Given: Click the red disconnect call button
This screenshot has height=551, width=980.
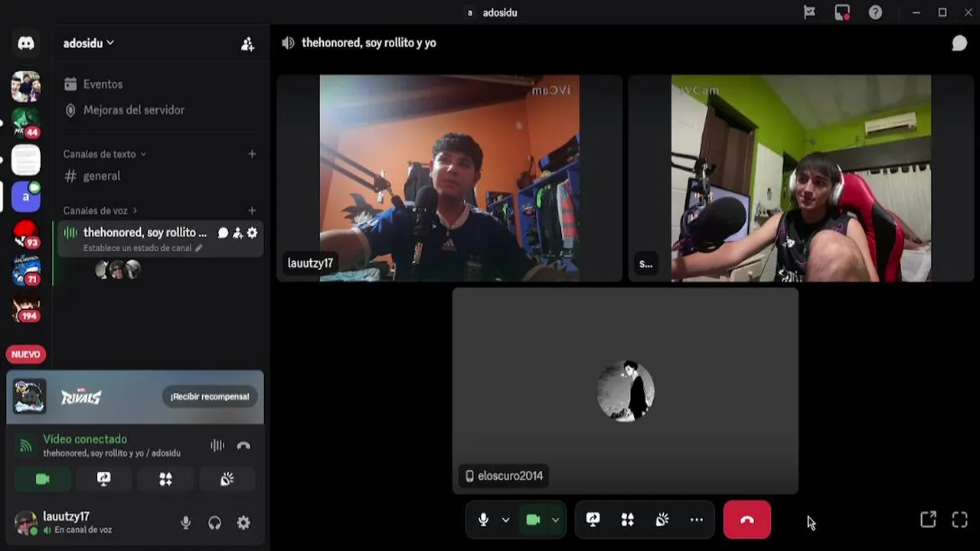Looking at the screenshot, I should (x=747, y=520).
